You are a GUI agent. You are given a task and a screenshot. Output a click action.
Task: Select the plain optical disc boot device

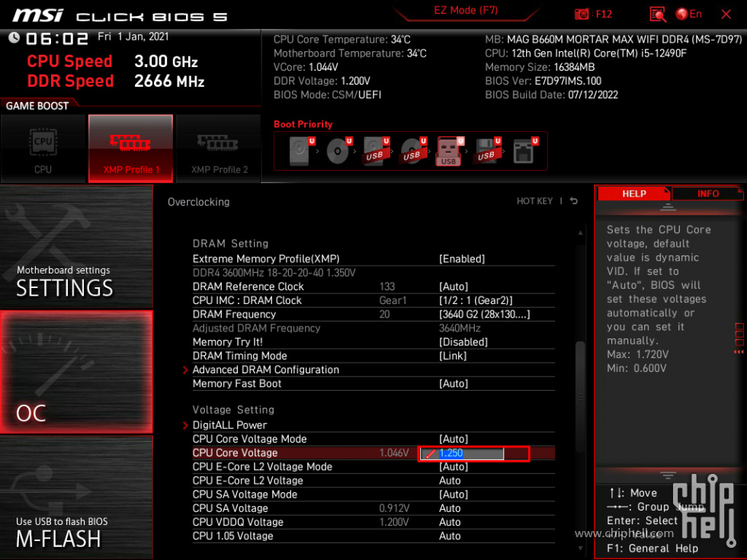338,151
